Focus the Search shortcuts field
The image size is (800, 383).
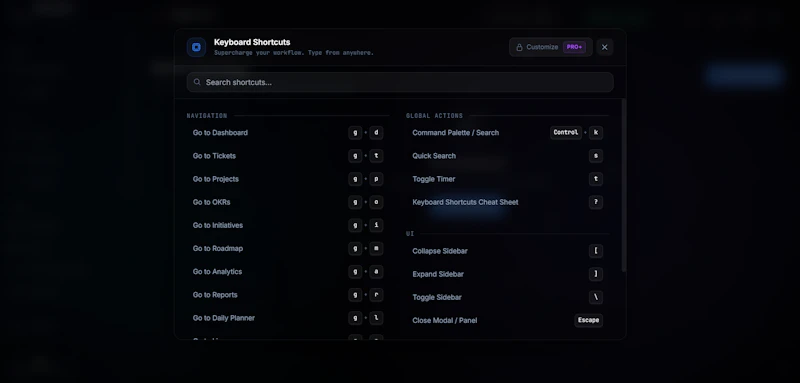point(400,82)
